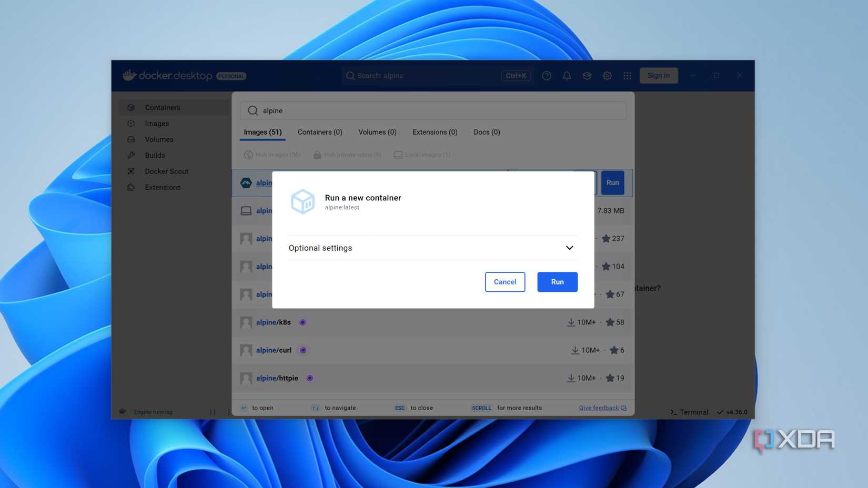Click the help question mark icon
The width and height of the screenshot is (868, 488).
tap(547, 76)
